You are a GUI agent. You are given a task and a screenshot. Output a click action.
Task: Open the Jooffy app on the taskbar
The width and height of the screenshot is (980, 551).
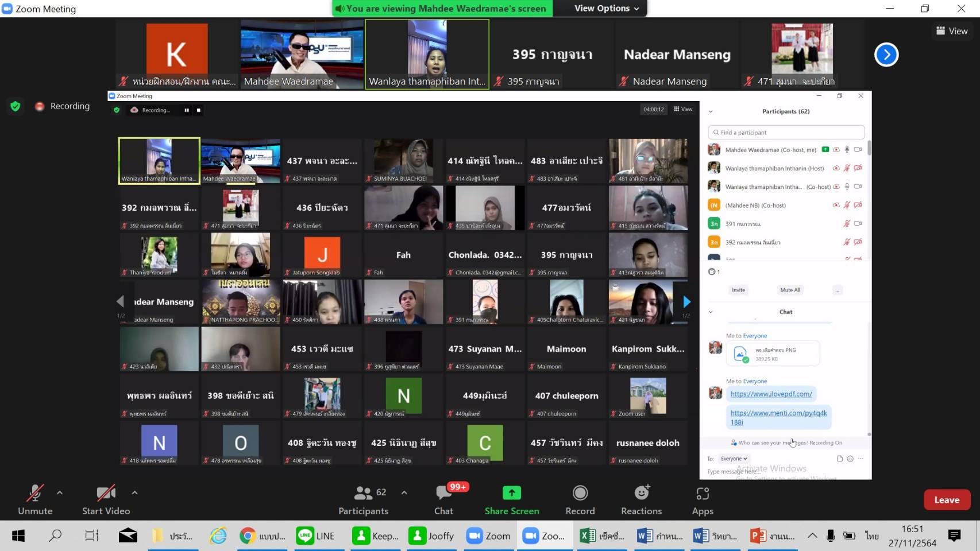click(431, 536)
